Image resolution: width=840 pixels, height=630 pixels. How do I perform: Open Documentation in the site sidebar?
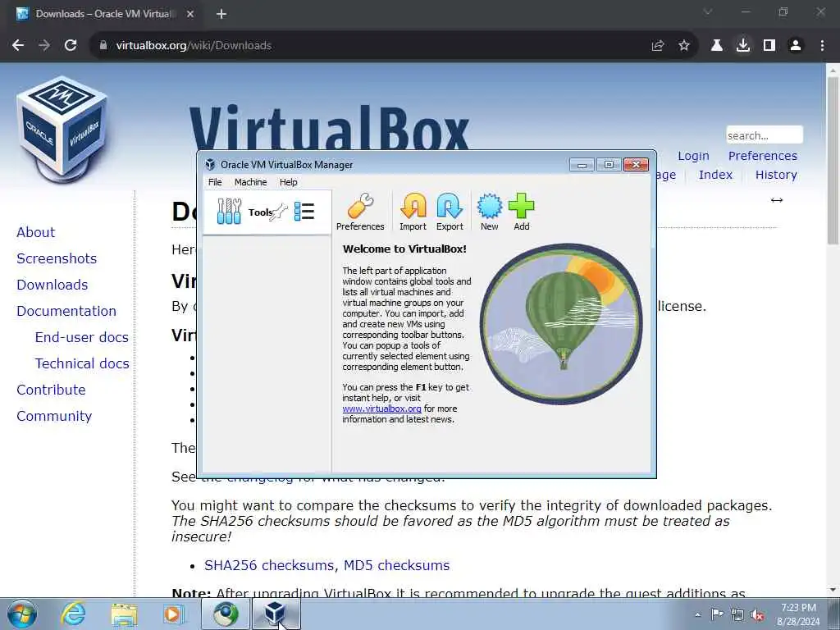coord(66,311)
